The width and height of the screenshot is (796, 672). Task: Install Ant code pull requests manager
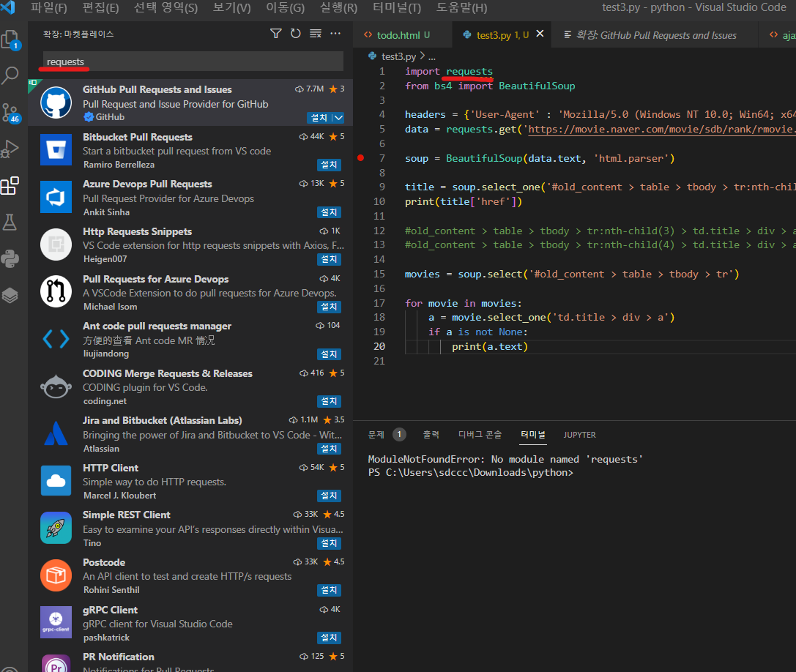(329, 354)
